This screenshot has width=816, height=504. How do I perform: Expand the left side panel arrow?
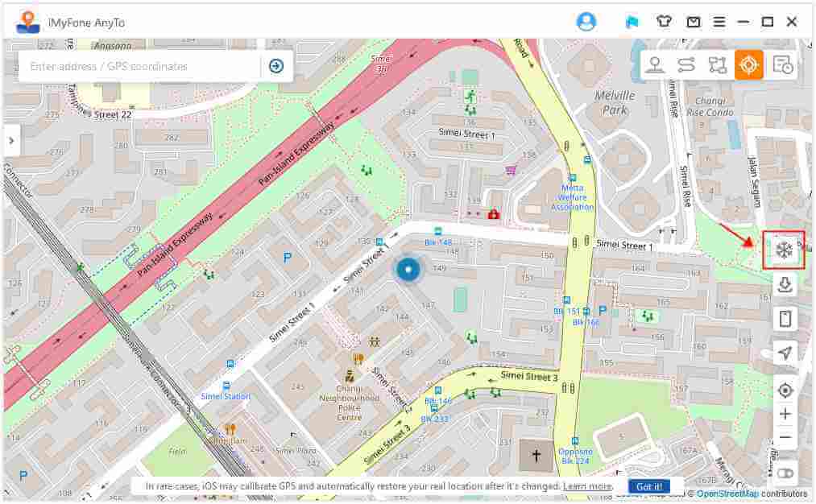11,140
